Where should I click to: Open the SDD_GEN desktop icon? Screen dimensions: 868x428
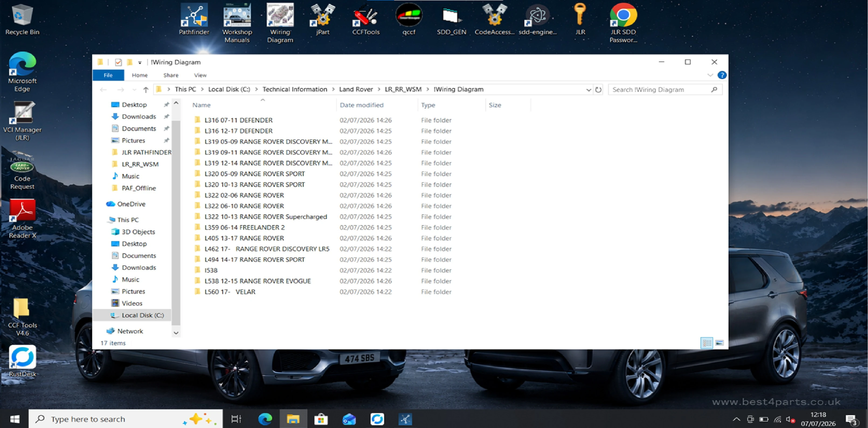pyautogui.click(x=452, y=20)
